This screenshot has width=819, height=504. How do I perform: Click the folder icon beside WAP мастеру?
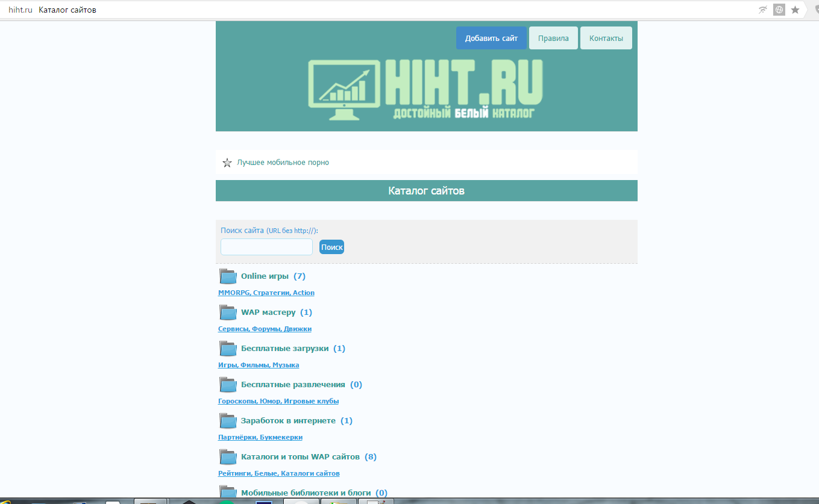(x=228, y=313)
